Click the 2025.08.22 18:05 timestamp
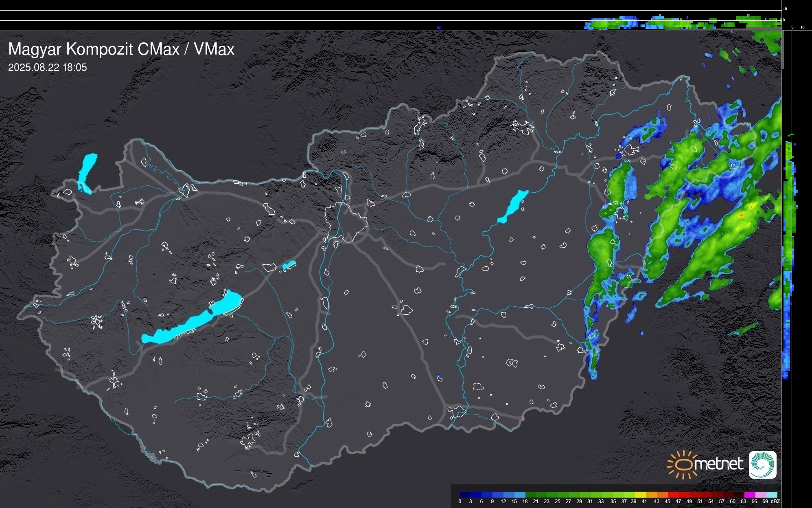Viewport: 812px width, 508px height. [48, 68]
